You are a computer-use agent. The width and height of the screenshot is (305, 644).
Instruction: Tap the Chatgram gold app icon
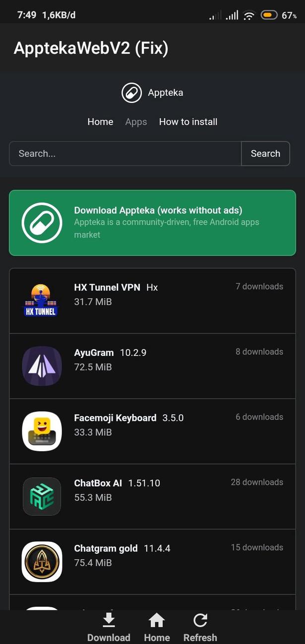[x=42, y=562]
